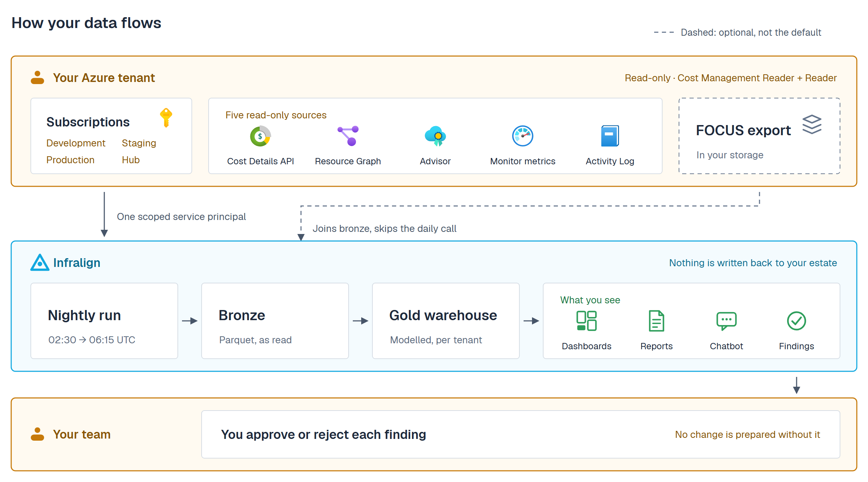
Task: Click the Resource Graph label
Action: click(x=348, y=161)
